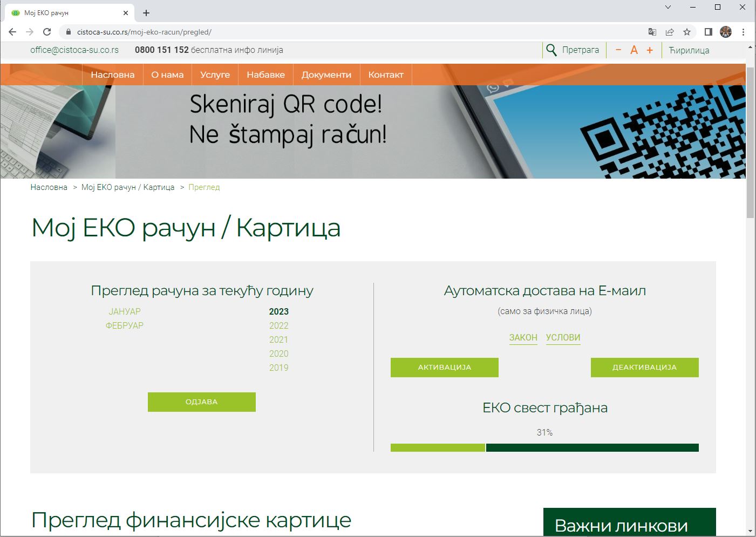Select year 2022 bills

click(278, 325)
